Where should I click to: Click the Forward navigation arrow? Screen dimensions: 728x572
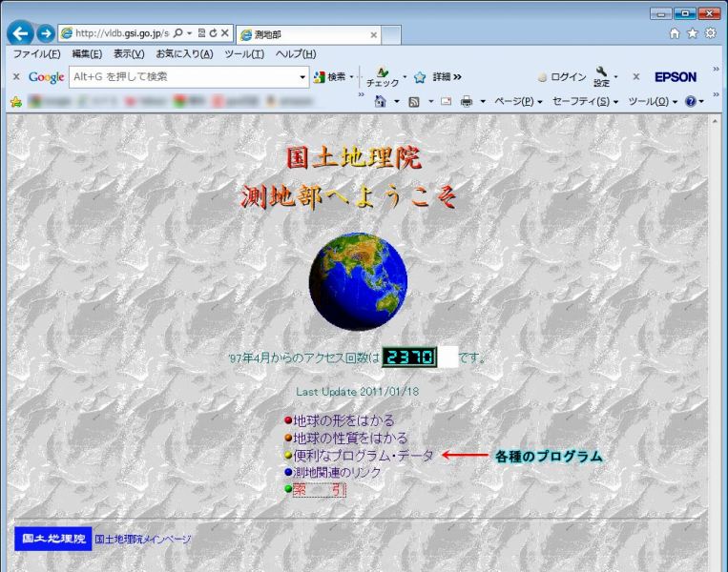tap(45, 33)
